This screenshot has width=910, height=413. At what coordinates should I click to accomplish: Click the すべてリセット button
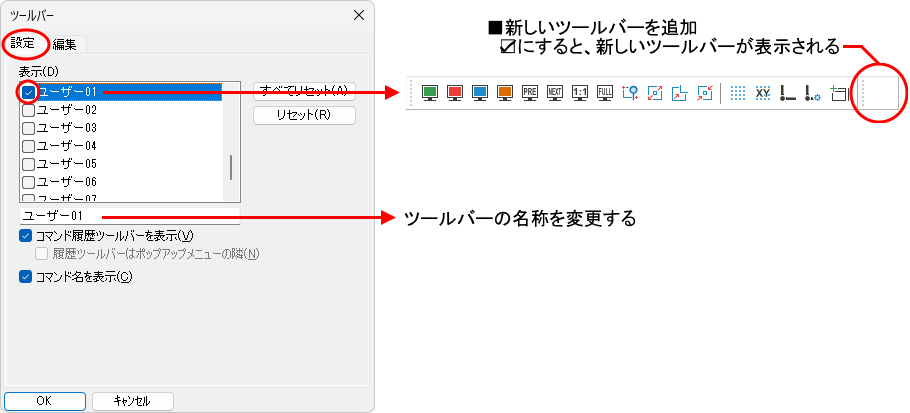(x=304, y=90)
